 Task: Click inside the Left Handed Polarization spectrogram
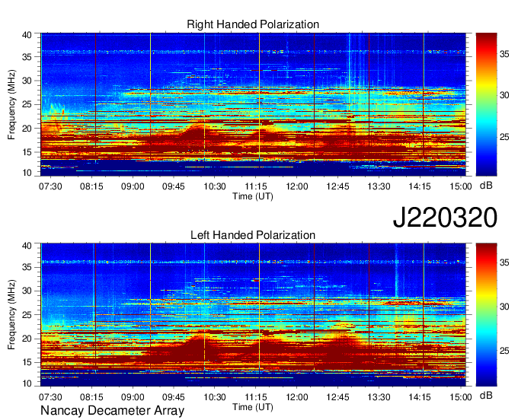click(x=253, y=315)
